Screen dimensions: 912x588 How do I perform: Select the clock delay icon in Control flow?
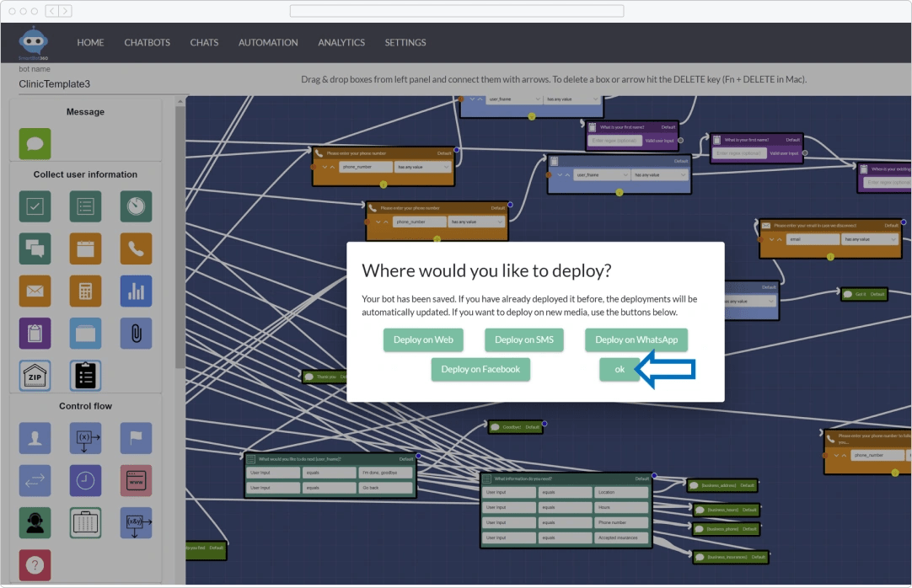85,480
